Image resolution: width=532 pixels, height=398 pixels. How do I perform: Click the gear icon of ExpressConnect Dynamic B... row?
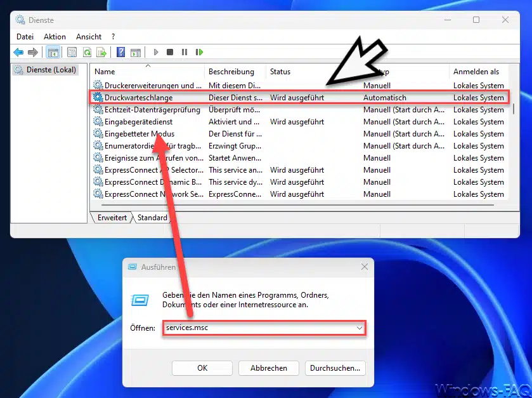[98, 182]
